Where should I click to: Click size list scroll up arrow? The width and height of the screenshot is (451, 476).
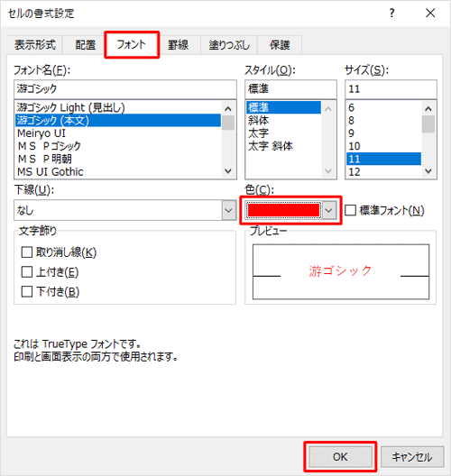pos(428,108)
